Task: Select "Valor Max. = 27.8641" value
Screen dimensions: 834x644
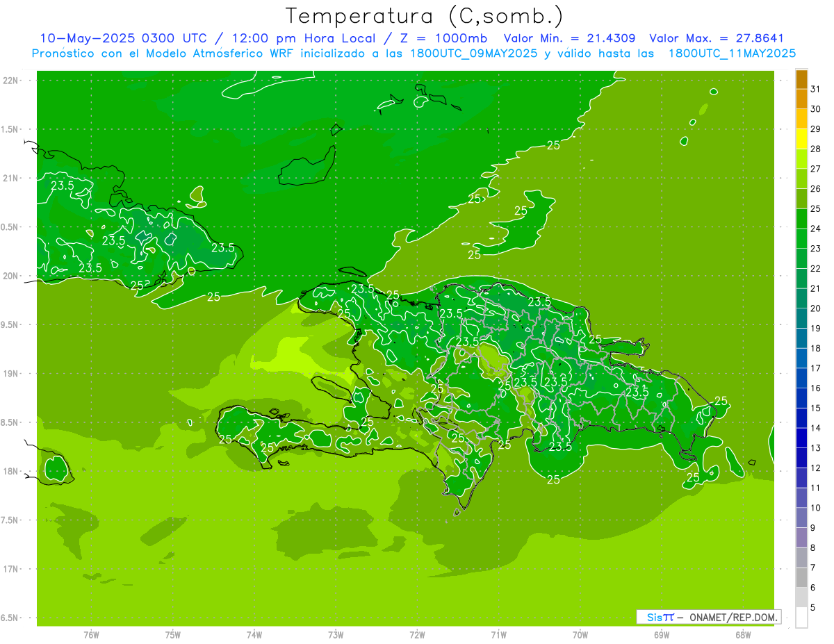Action: point(716,38)
